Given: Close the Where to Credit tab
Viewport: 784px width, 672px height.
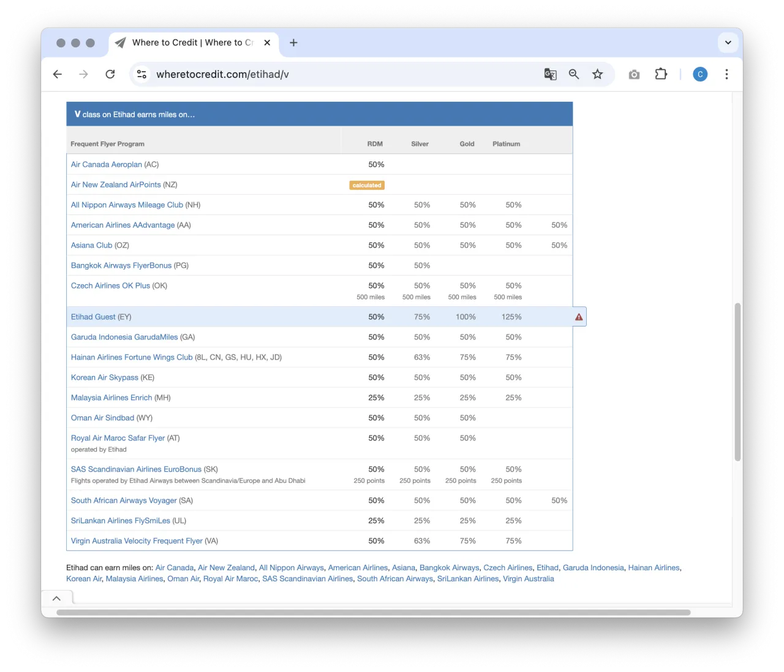Looking at the screenshot, I should (x=267, y=43).
